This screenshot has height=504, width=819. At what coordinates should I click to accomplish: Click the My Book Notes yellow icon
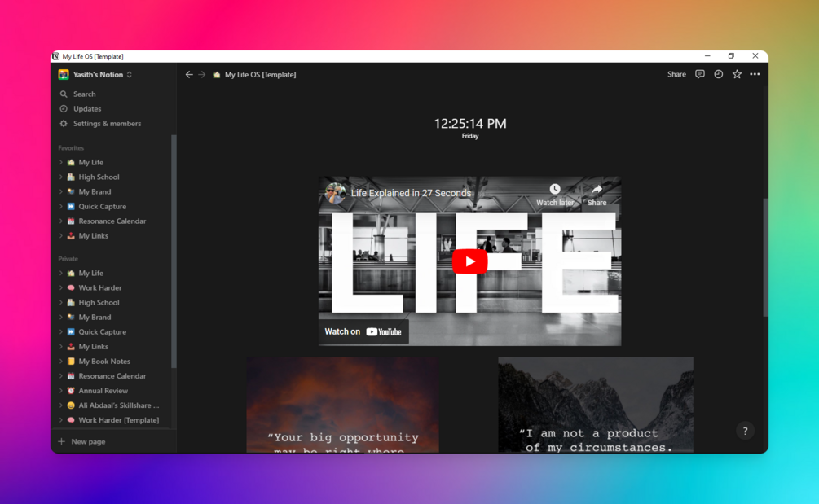click(71, 361)
